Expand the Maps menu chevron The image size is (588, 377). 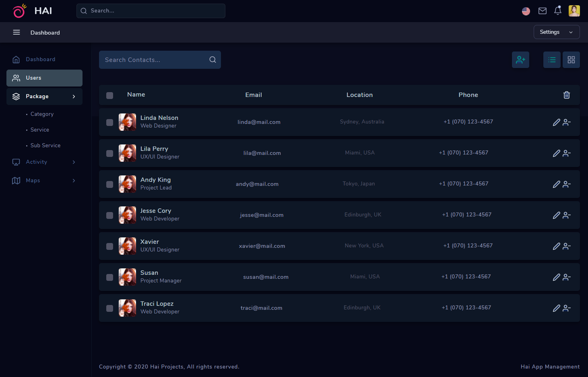point(74,181)
